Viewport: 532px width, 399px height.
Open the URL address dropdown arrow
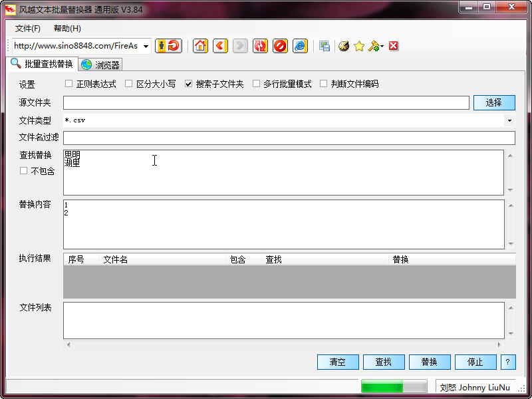(x=146, y=47)
